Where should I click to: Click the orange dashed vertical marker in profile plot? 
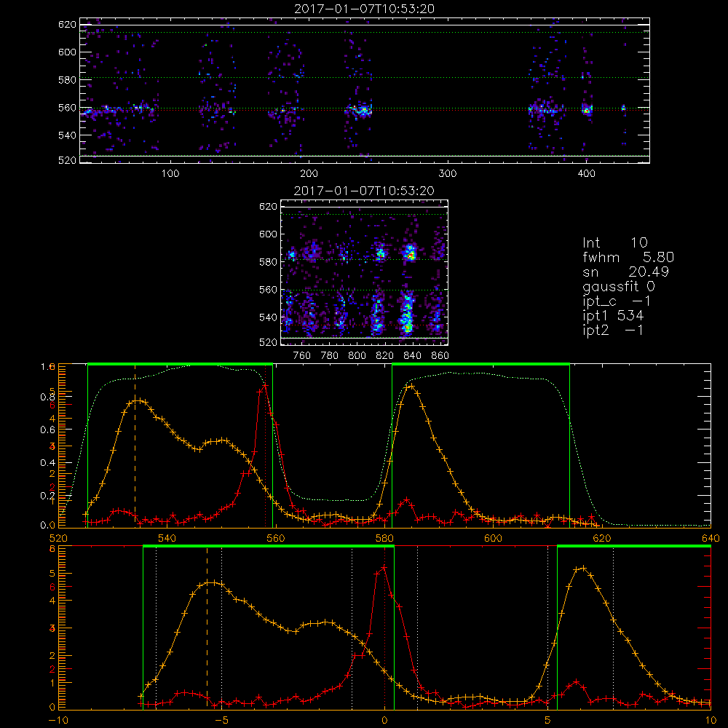pyautogui.click(x=135, y=446)
